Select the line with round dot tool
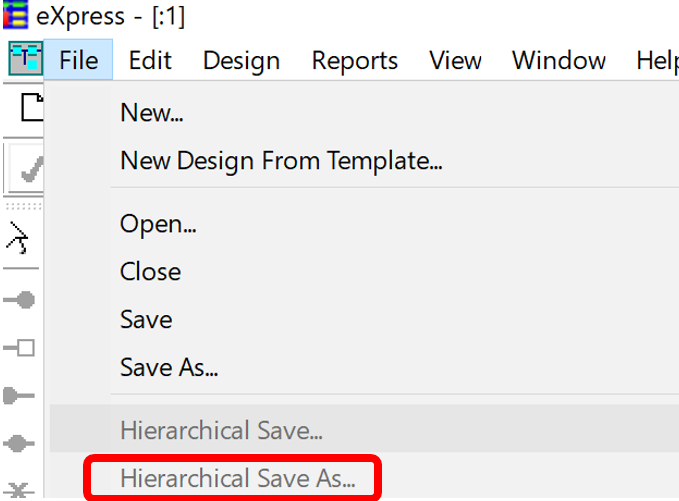Screen dimensions: 679x501 point(19,300)
